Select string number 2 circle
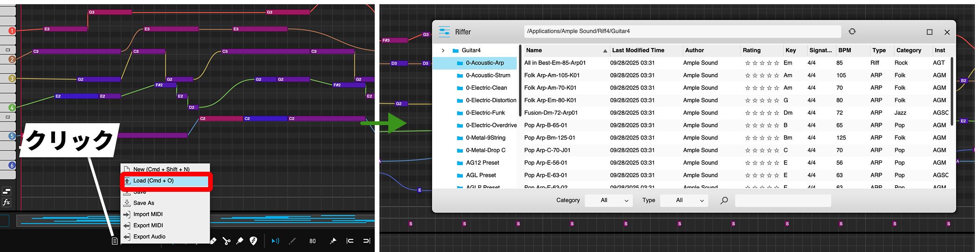The height and width of the screenshot is (252, 980). point(12,59)
